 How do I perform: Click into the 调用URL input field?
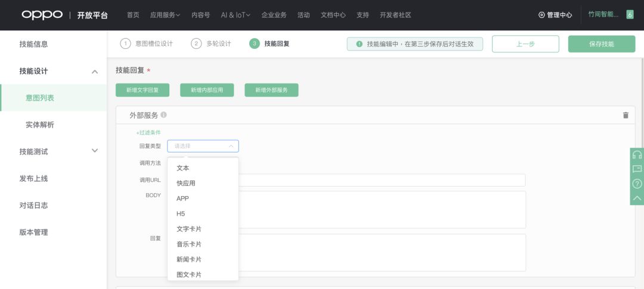click(382, 180)
